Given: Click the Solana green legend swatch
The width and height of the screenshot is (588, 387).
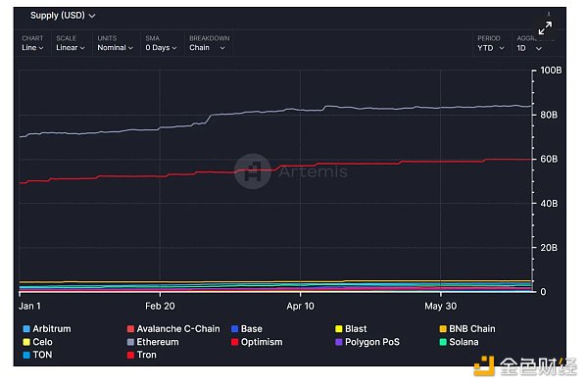Looking at the screenshot, I should 443,342.
